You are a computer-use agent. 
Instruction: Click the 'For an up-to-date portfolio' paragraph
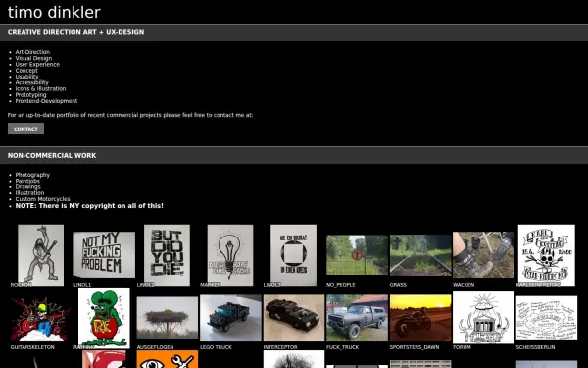point(130,115)
